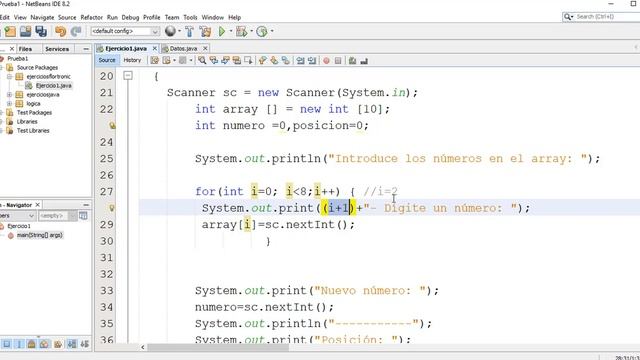Click the History view button

pyautogui.click(x=132, y=60)
